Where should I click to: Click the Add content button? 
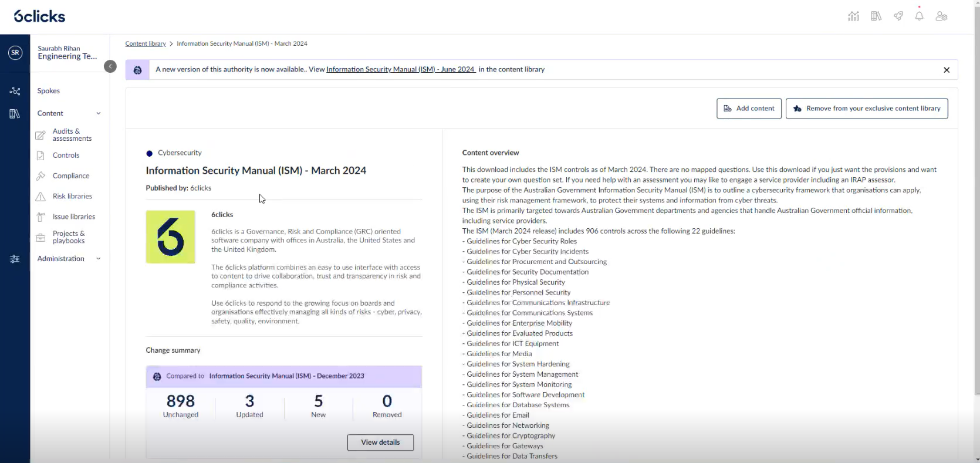[749, 109]
